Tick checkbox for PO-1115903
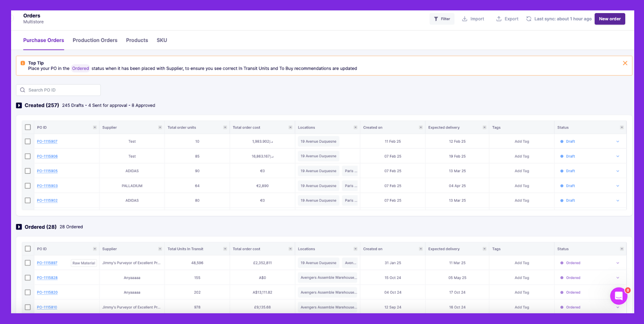 28,186
